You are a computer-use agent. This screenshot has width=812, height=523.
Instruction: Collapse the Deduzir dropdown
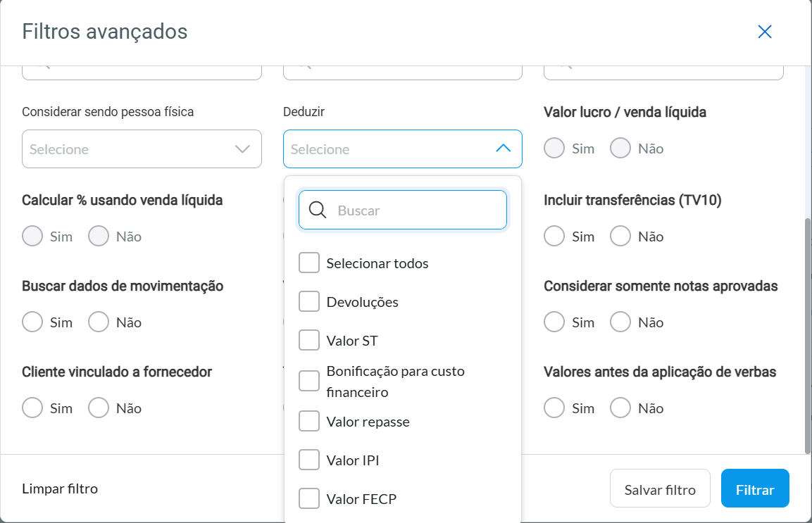(x=502, y=149)
